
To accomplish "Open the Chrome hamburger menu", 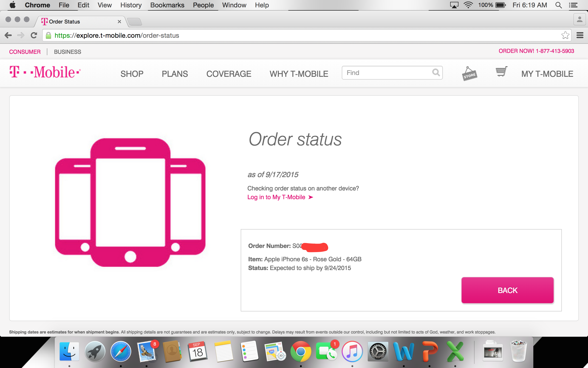I will coord(580,35).
